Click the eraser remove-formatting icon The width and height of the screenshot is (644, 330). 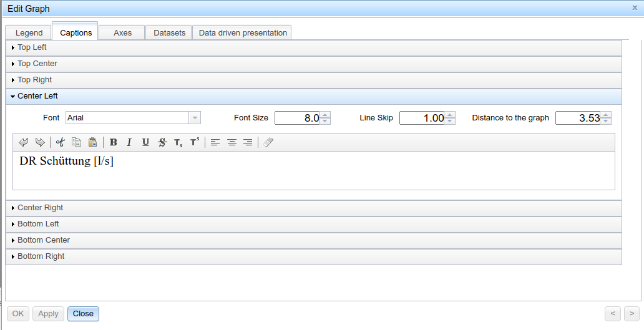tap(268, 142)
